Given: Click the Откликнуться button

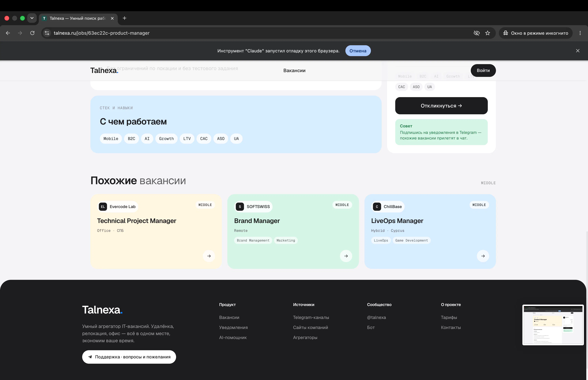Looking at the screenshot, I should pyautogui.click(x=441, y=106).
